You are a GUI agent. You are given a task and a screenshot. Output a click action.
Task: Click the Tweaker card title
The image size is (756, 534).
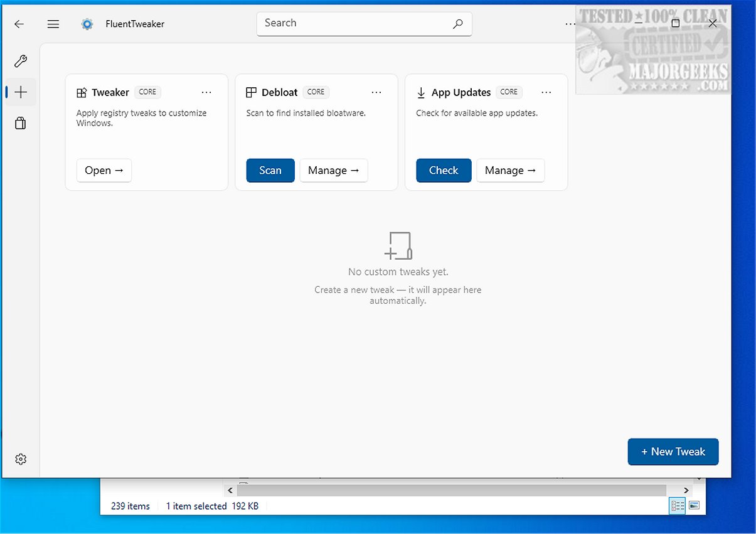[x=110, y=92]
